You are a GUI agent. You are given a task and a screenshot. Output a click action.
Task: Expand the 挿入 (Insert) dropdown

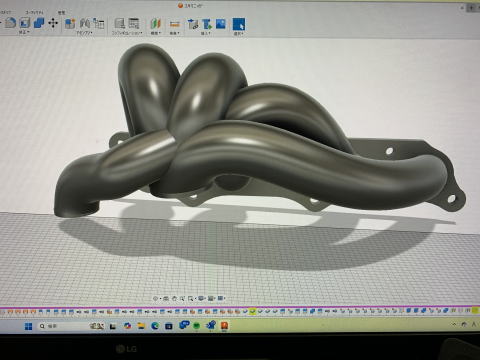(206, 33)
